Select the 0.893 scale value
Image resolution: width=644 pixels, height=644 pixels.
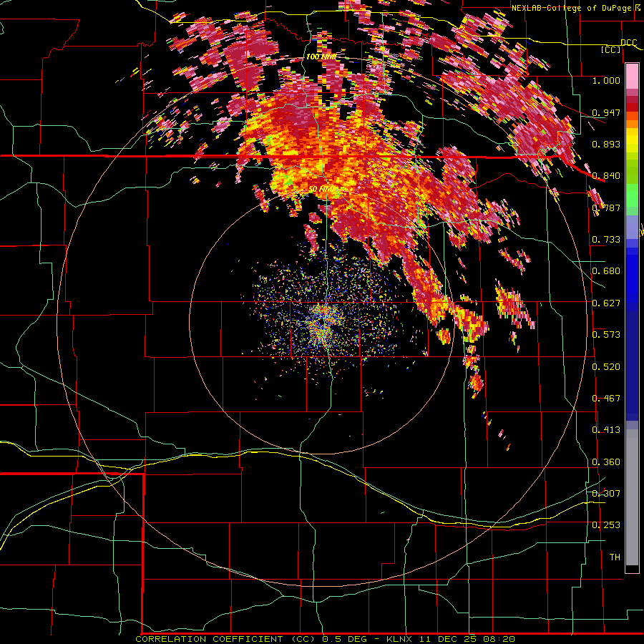[606, 144]
